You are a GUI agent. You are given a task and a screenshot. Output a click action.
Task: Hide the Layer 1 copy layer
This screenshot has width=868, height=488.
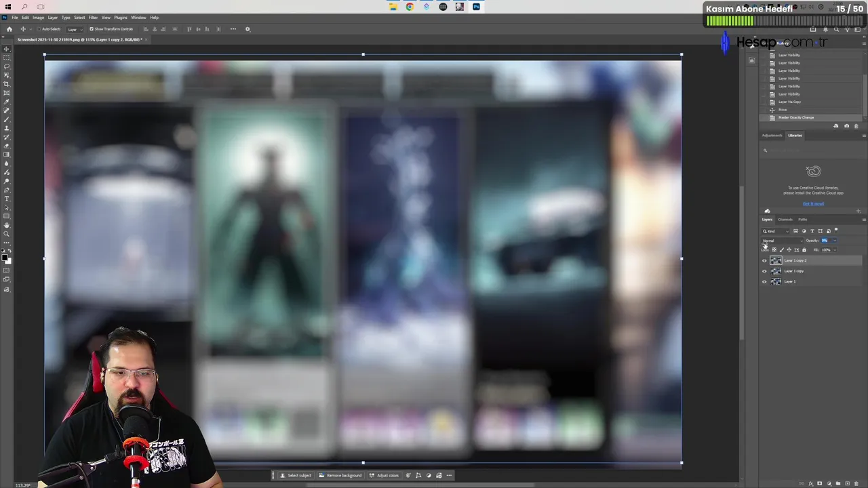pos(764,271)
